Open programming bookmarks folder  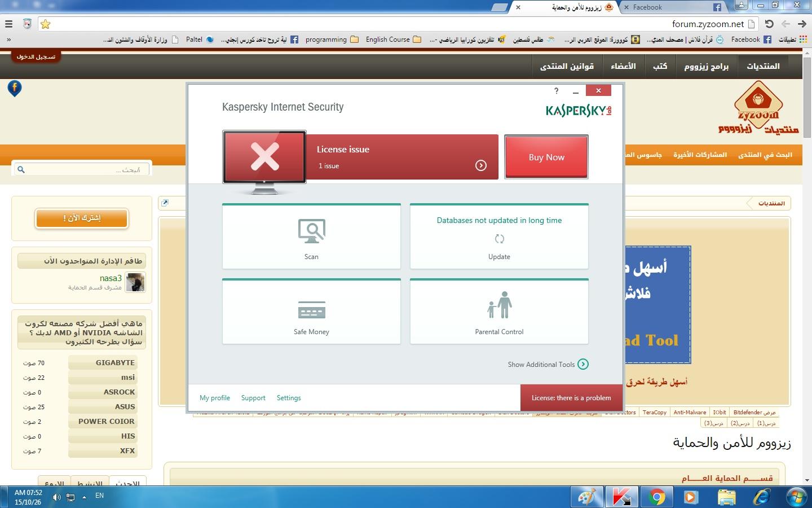(x=332, y=40)
